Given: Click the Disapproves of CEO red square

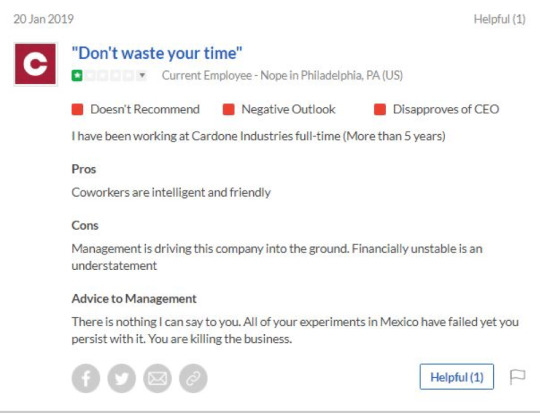Looking at the screenshot, I should [x=380, y=110].
